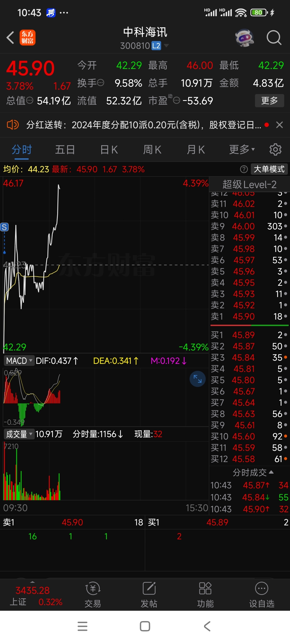Tap the L2 level badge
The width and height of the screenshot is (290, 644).
coord(156,46)
